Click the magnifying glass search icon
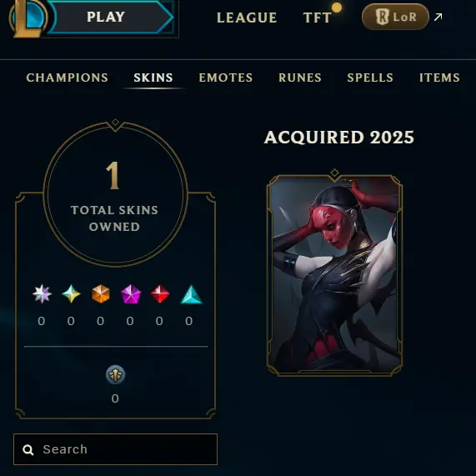 coord(28,450)
